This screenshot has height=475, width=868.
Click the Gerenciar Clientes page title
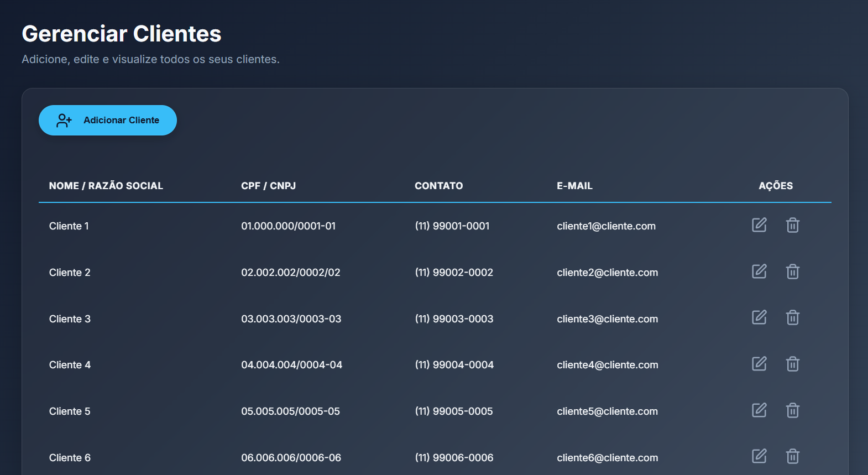click(122, 34)
